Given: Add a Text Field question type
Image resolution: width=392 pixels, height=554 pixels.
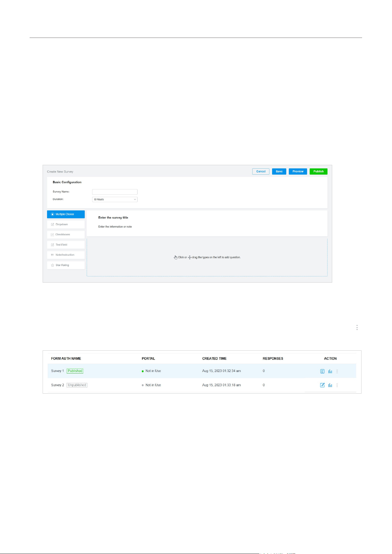Looking at the screenshot, I should 66,245.
